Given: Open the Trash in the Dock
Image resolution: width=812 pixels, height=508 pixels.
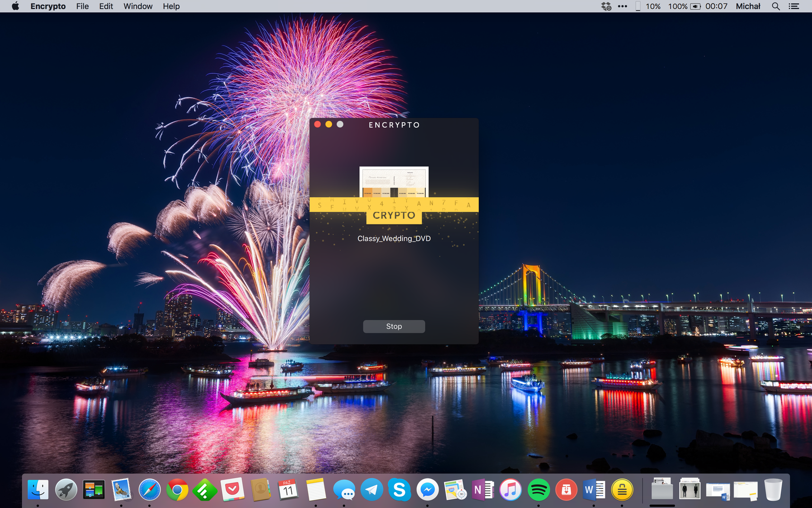Looking at the screenshot, I should pos(773,490).
